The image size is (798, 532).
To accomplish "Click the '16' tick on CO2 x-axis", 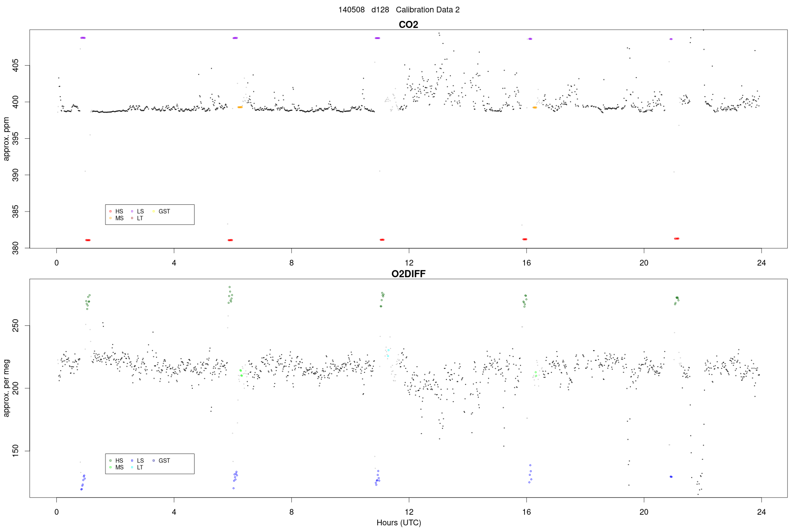I will [526, 263].
